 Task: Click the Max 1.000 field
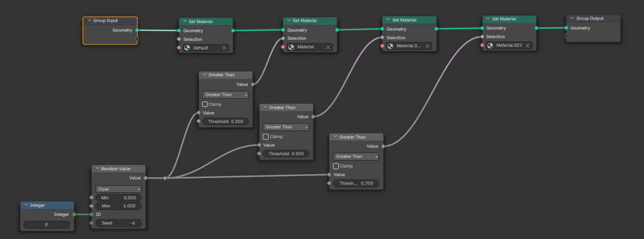(x=119, y=206)
